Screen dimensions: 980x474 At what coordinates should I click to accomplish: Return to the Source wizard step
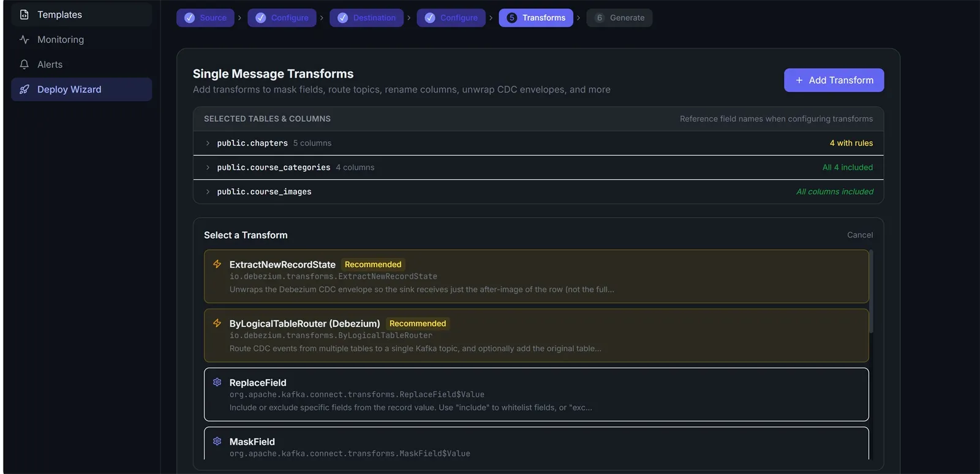click(x=205, y=18)
